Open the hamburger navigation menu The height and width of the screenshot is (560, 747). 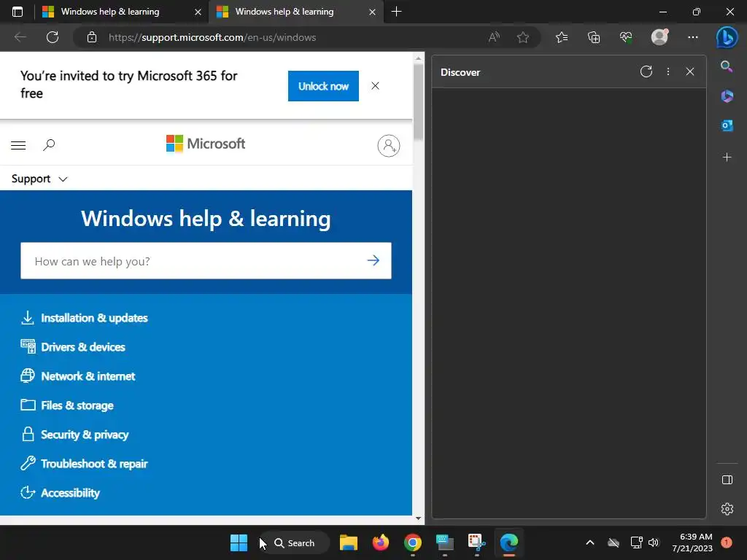[x=18, y=145]
